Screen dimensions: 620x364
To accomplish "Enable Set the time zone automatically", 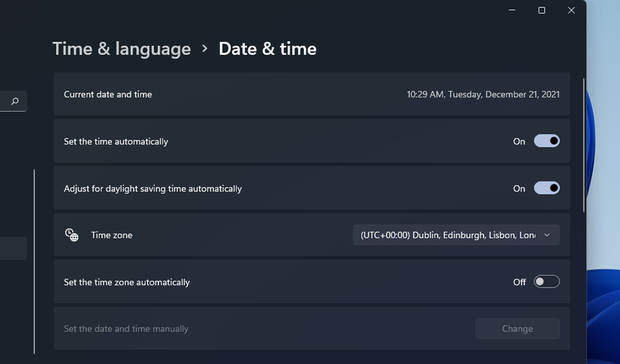I will pyautogui.click(x=546, y=282).
